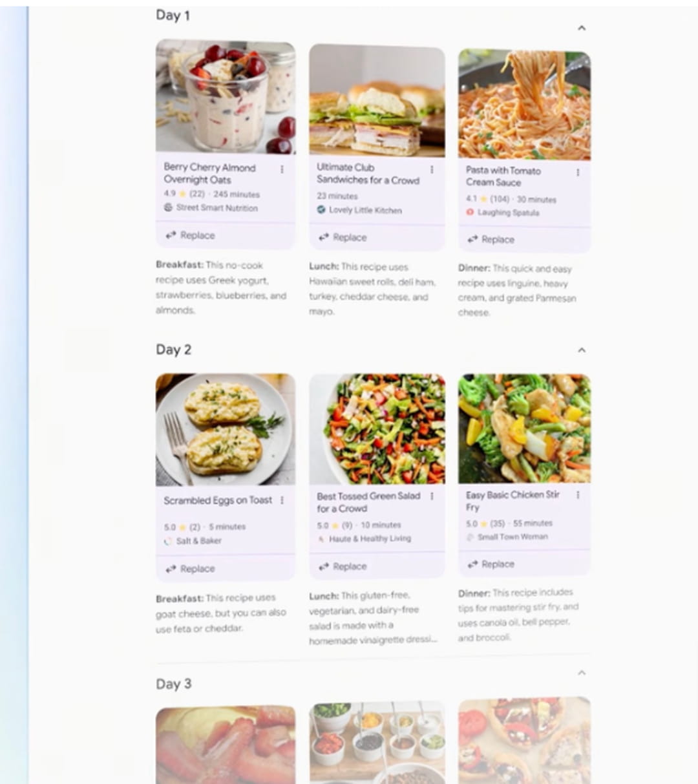Collapse the Day 1 section
The height and width of the screenshot is (784, 698).
pos(582,28)
